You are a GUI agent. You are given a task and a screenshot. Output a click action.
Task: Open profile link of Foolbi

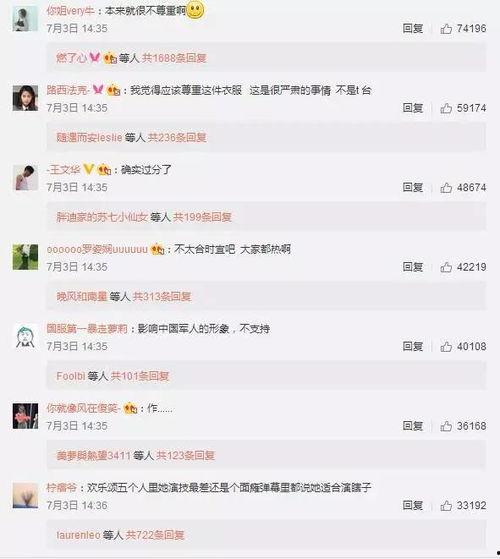pos(71,376)
